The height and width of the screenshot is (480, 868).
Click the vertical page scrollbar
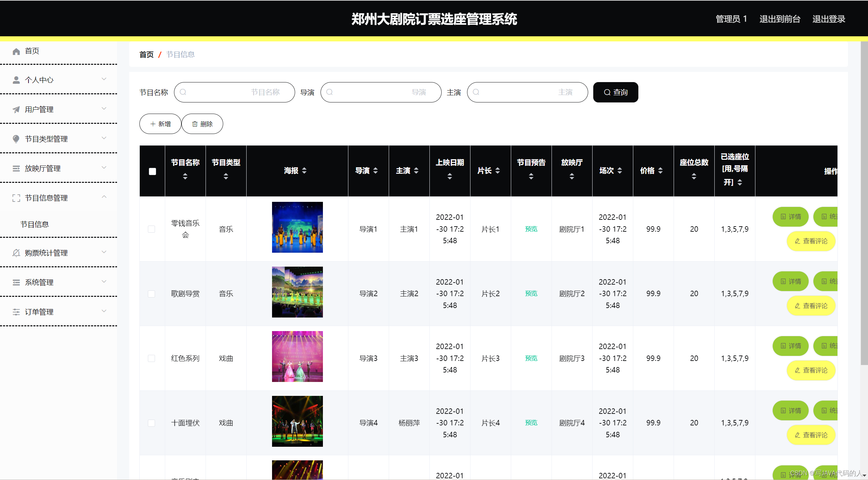click(864, 204)
